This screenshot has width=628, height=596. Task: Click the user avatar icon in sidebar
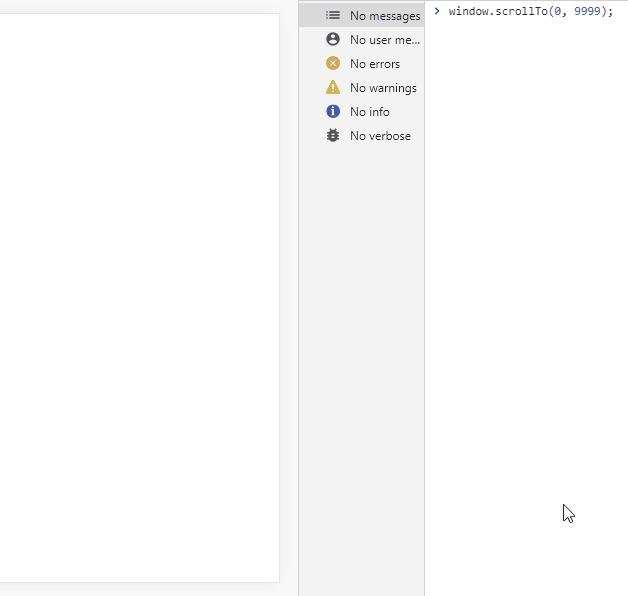pos(333,40)
